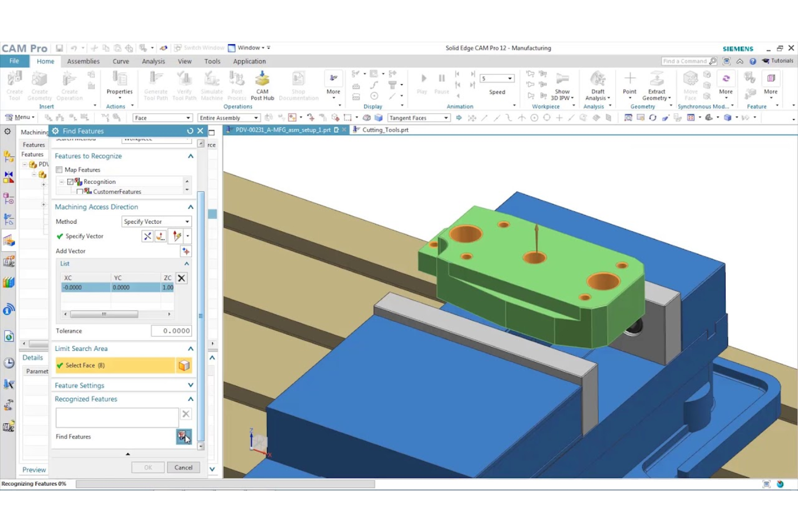This screenshot has width=798, height=532.
Task: Collapse the PDV tree node in Features
Action: click(x=25, y=164)
